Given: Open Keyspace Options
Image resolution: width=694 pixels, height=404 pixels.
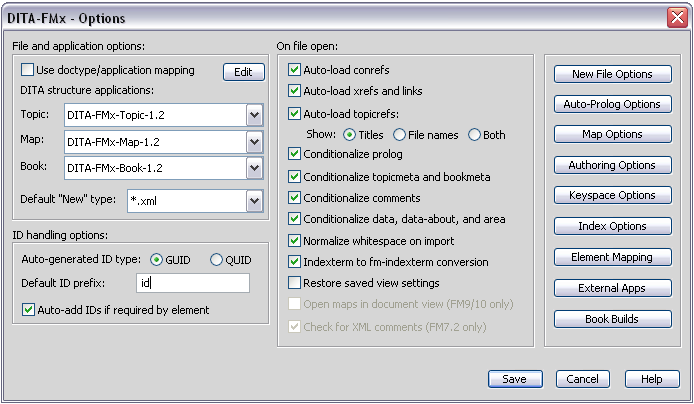Looking at the screenshot, I should (613, 195).
